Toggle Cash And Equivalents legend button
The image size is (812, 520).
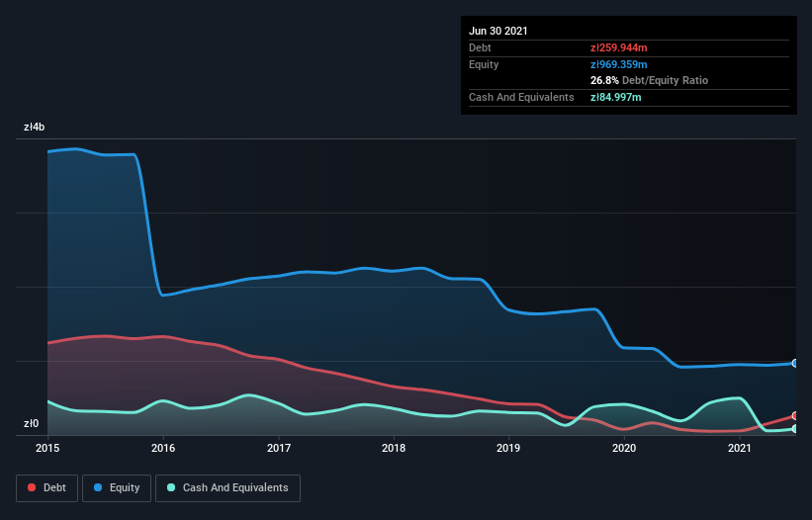[x=227, y=488]
